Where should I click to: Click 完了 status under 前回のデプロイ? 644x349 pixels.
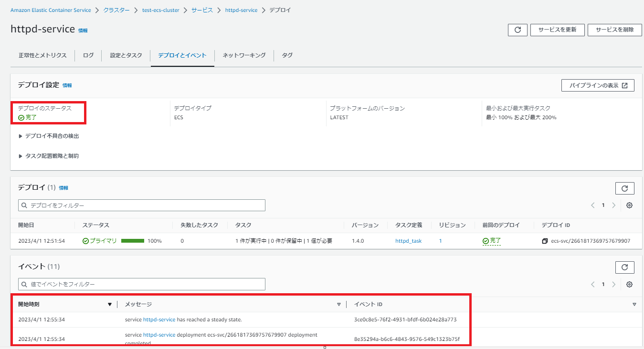pyautogui.click(x=492, y=241)
